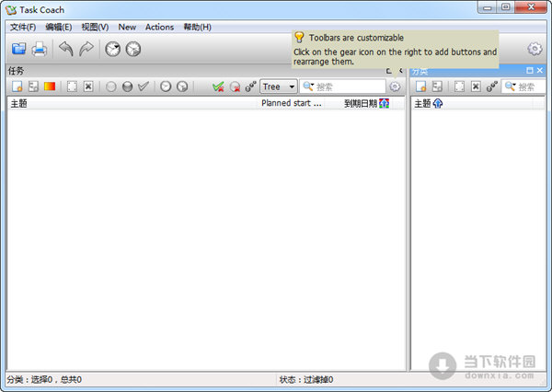This screenshot has width=552, height=392.
Task: Mark task completed with grey checkmark icon
Action: pos(144,86)
